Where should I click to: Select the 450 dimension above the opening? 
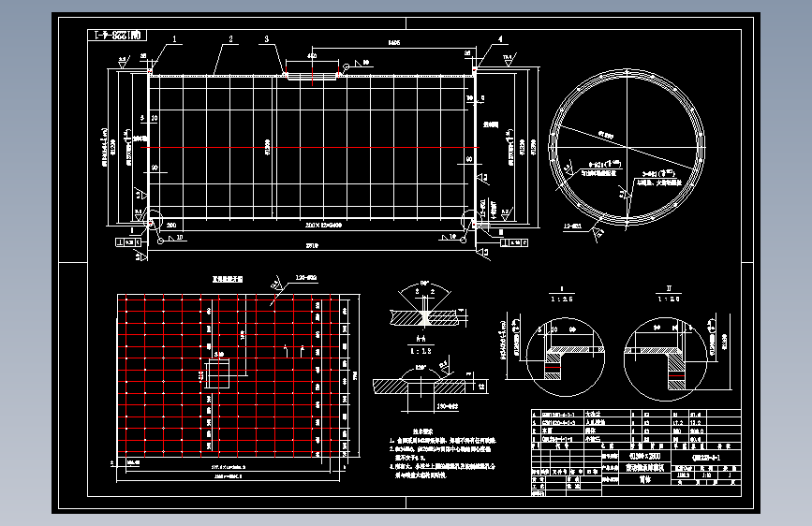coord(312,56)
